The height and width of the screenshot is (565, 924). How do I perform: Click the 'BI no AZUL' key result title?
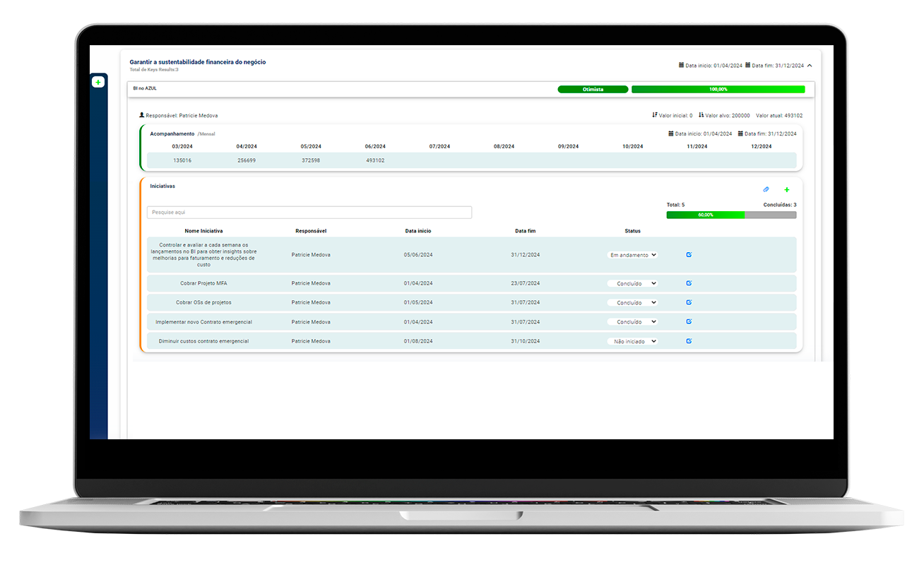pyautogui.click(x=145, y=88)
